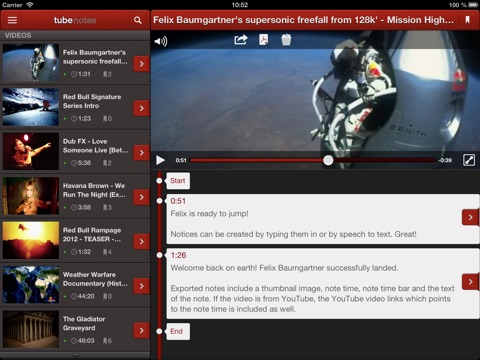Tap the search magnifier icon
This screenshot has height=360, width=480.
(x=137, y=20)
